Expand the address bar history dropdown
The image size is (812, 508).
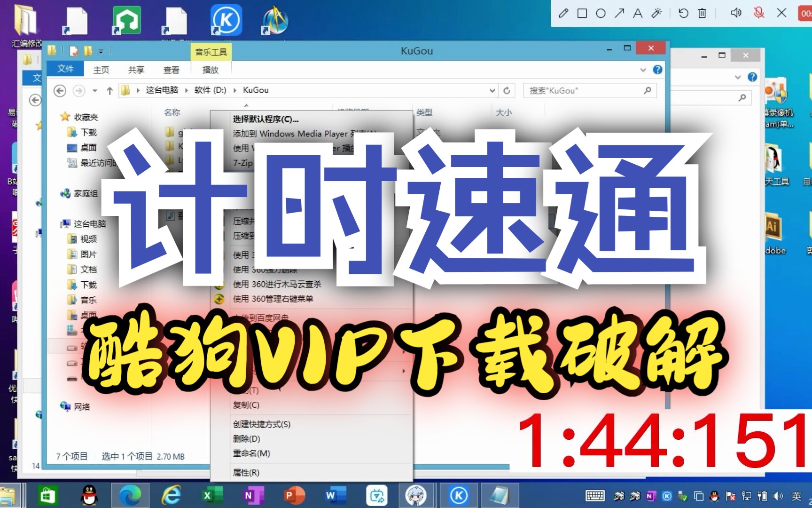click(x=492, y=90)
